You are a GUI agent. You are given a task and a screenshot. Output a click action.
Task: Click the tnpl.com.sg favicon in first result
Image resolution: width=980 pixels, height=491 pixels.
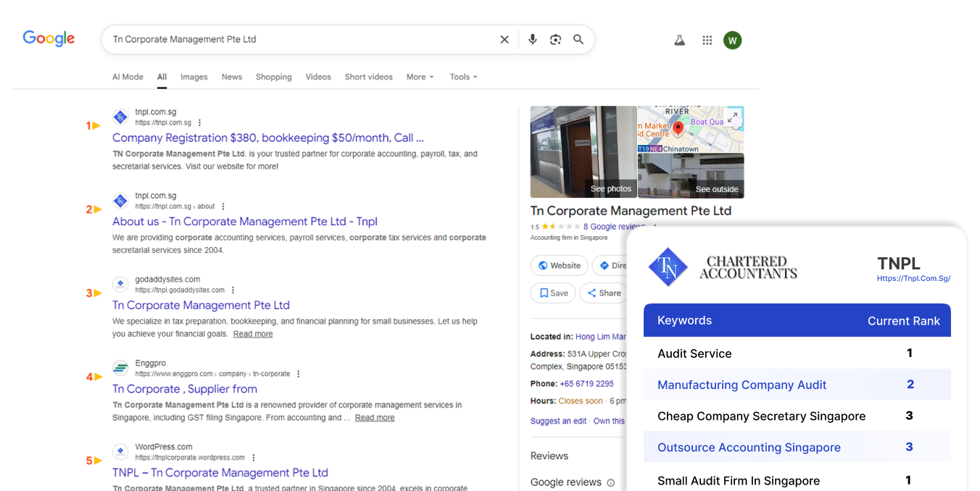pos(120,117)
